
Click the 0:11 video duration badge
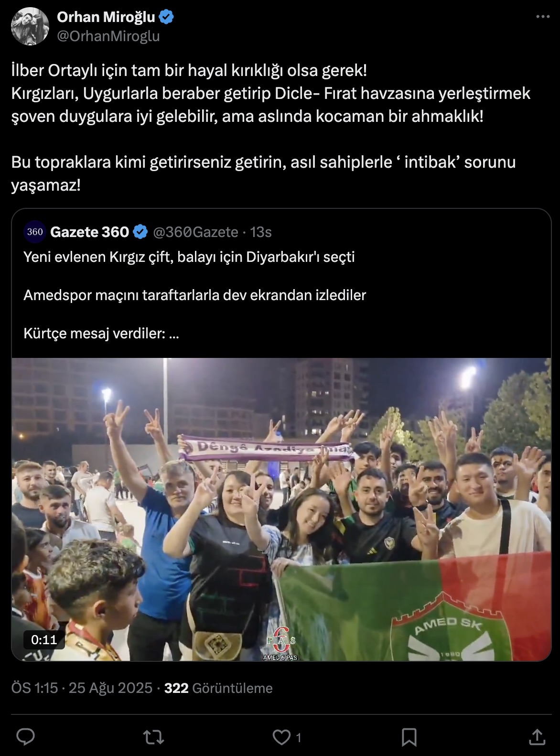click(x=44, y=640)
